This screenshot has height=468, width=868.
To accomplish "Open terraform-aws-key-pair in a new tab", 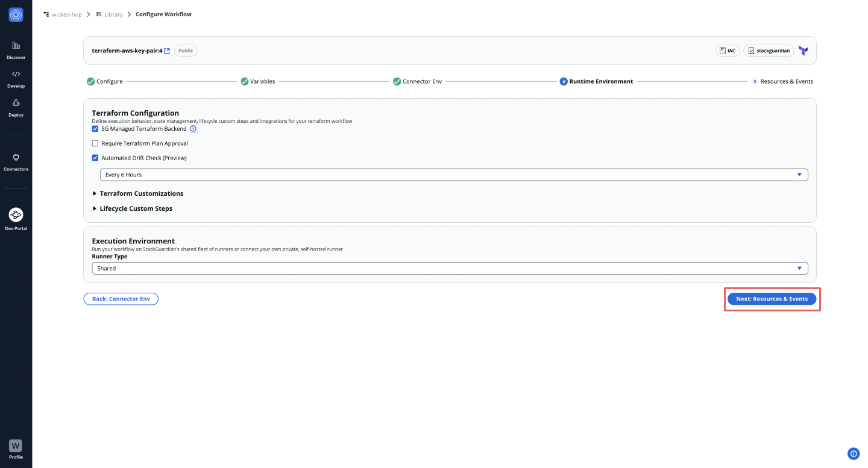I will pos(167,51).
